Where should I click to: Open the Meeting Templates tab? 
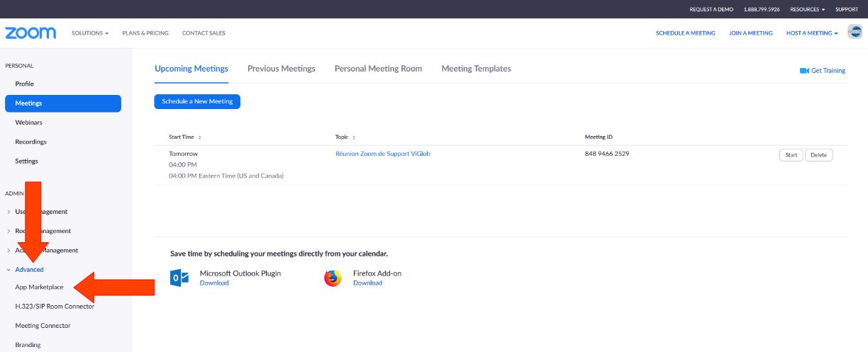pyautogui.click(x=476, y=69)
